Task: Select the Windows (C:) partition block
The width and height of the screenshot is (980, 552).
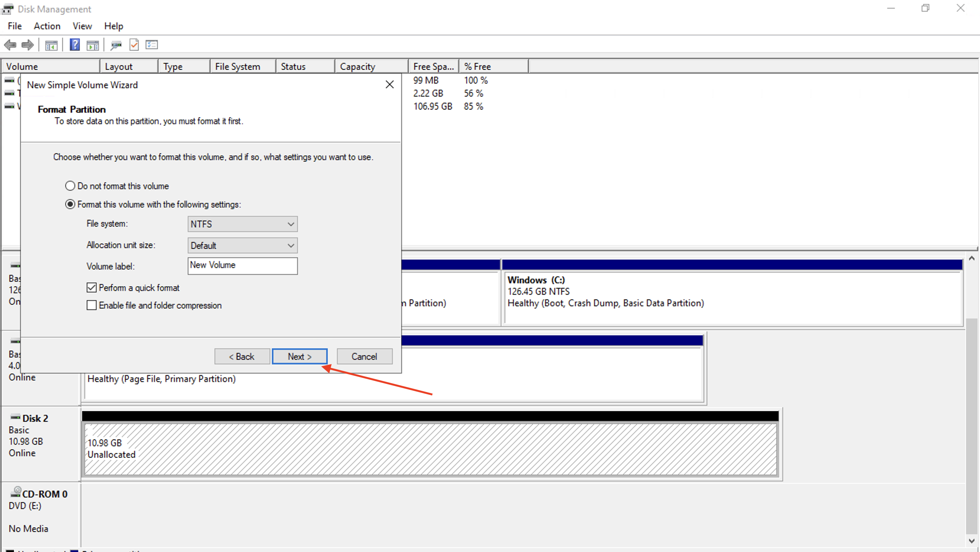Action: point(732,293)
